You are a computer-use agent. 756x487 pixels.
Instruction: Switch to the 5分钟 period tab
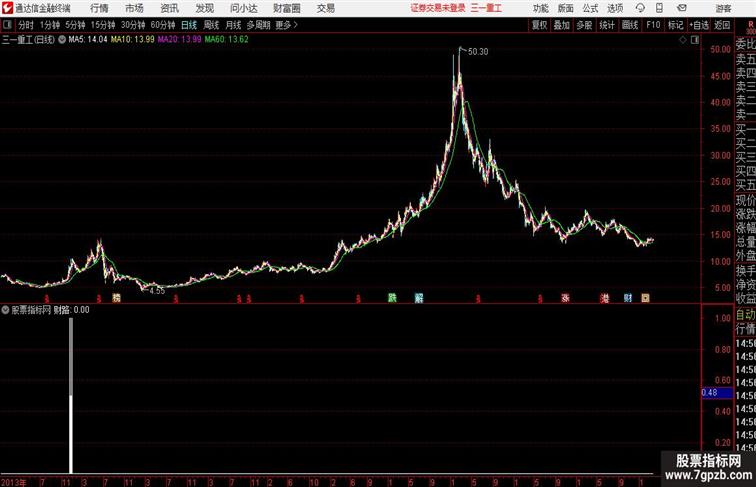pos(75,25)
